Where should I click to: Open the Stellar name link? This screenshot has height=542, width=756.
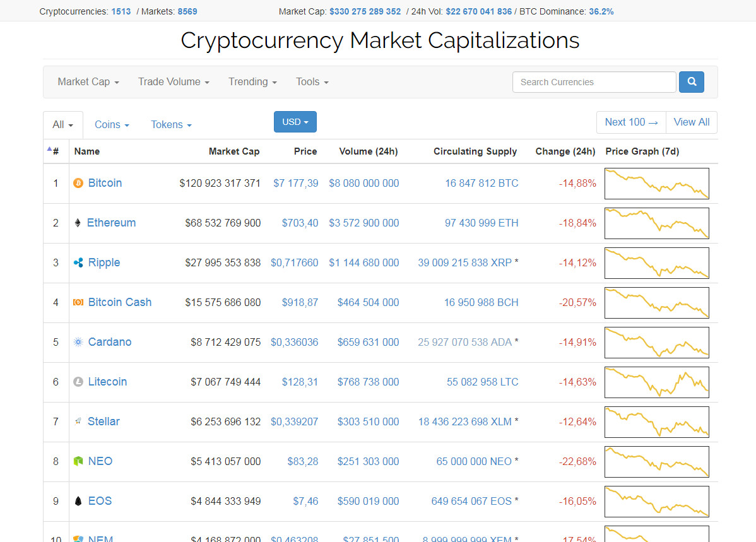click(103, 421)
